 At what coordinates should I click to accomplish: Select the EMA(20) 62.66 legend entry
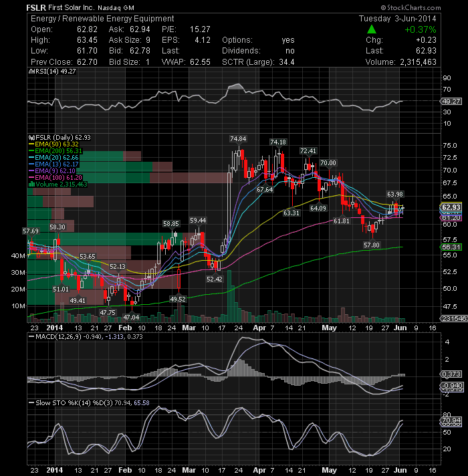(53, 158)
